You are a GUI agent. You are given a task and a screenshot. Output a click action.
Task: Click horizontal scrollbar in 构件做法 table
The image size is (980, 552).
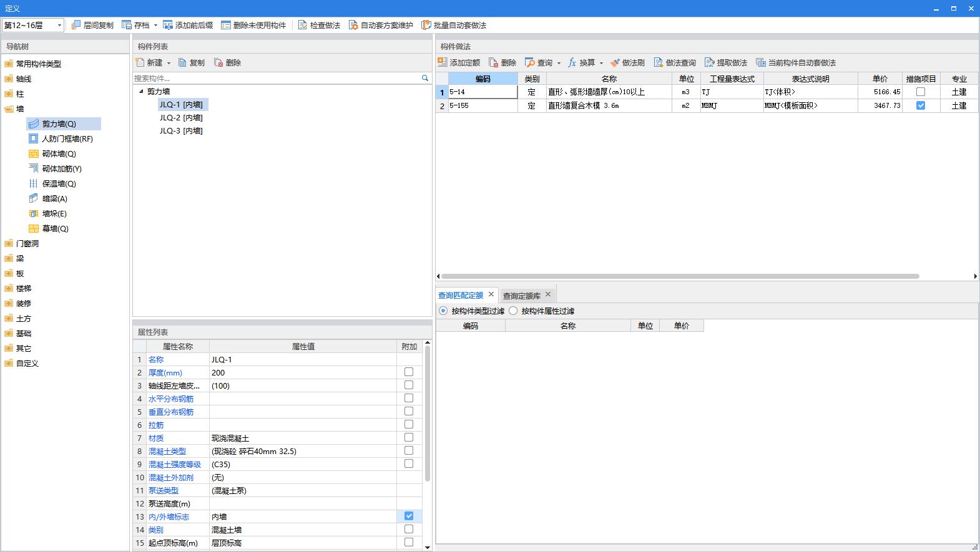pos(680,276)
